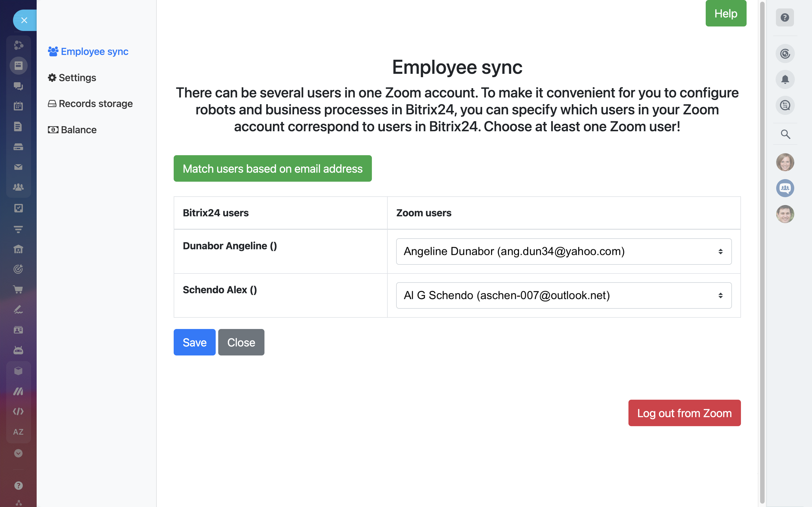Image resolution: width=812 pixels, height=507 pixels.
Task: Open the developer code brackets icon
Action: click(x=18, y=412)
